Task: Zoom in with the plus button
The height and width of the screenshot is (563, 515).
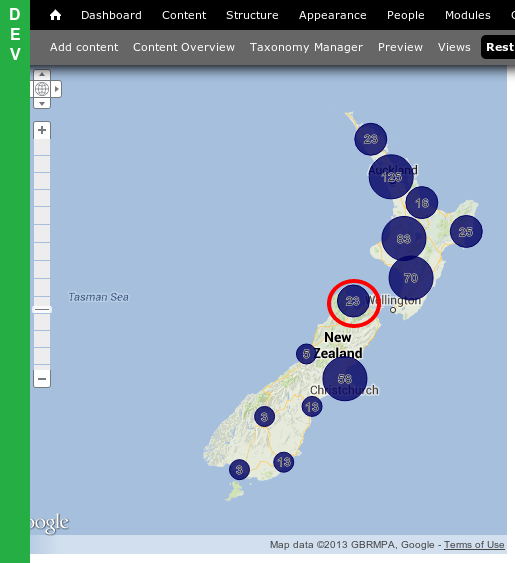Action: point(42,130)
